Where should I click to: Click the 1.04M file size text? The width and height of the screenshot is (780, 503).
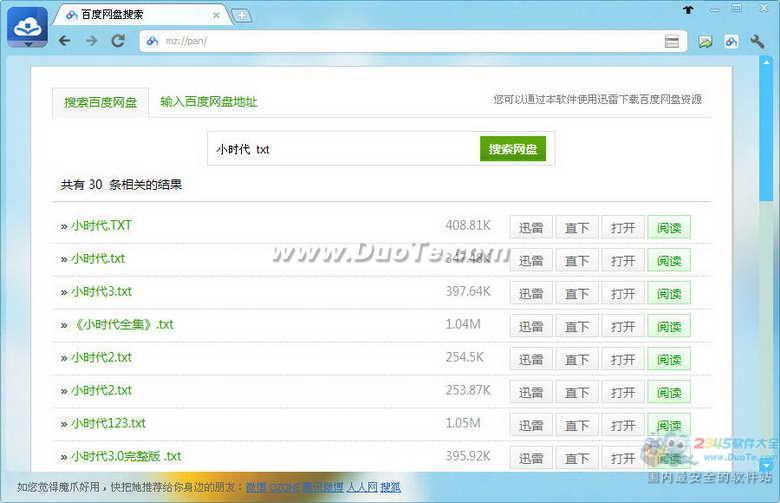[463, 324]
